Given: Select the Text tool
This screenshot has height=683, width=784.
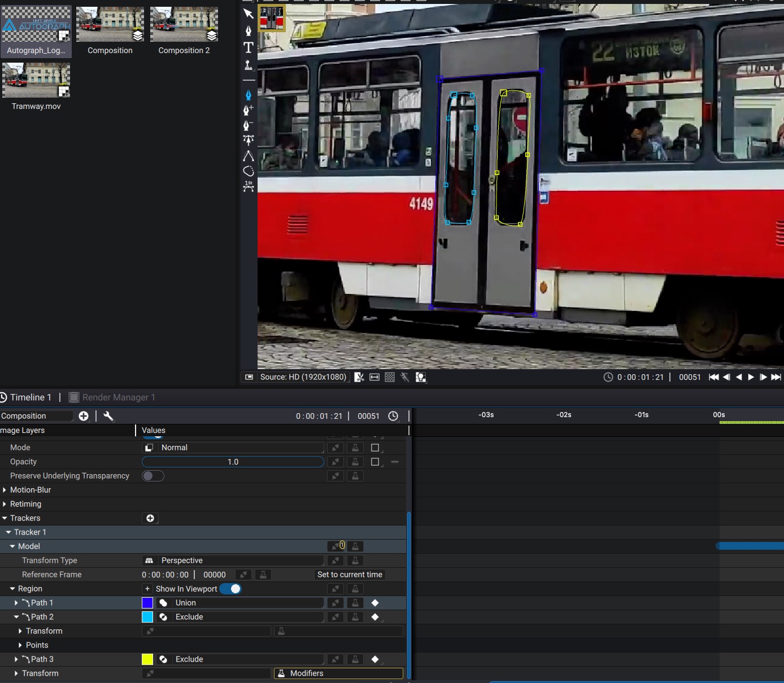Looking at the screenshot, I should pyautogui.click(x=248, y=47).
